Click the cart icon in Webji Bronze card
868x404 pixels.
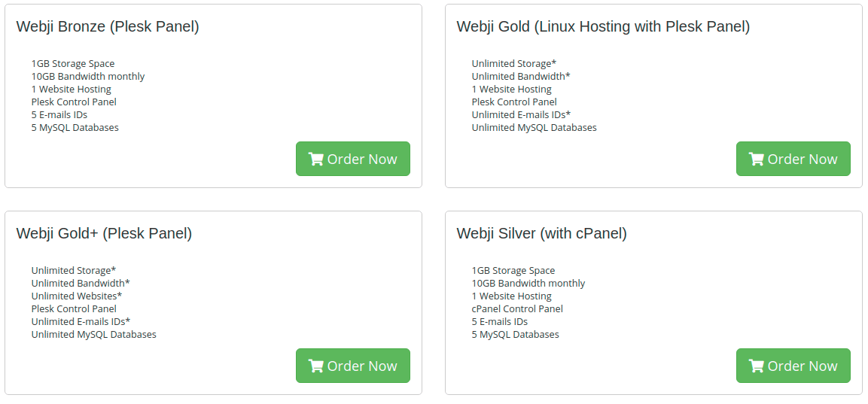point(316,159)
